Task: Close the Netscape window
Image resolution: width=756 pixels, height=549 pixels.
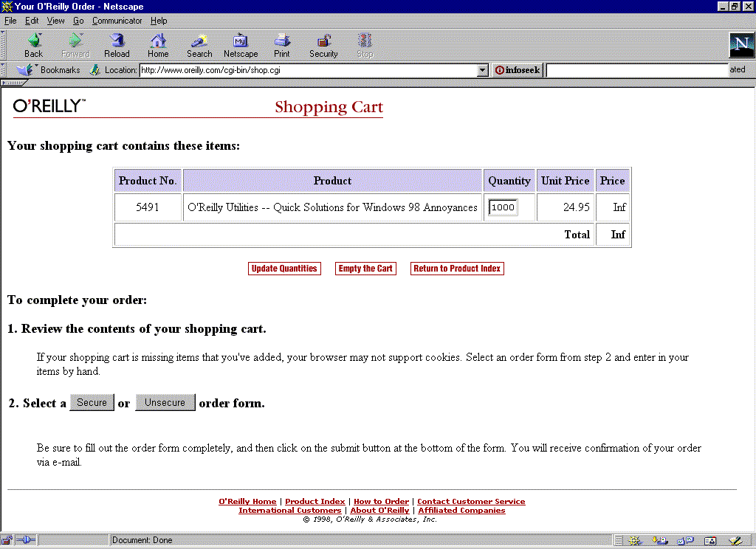Action: pos(747,6)
